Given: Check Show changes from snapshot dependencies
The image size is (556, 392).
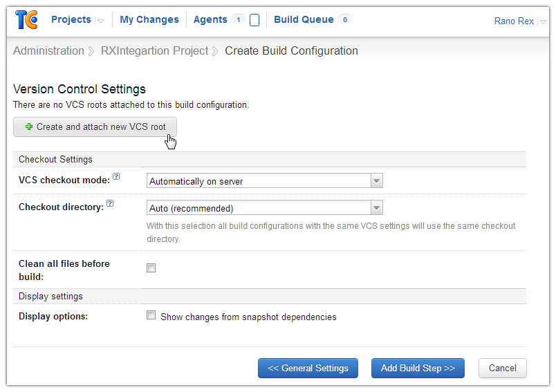Looking at the screenshot, I should pos(151,315).
